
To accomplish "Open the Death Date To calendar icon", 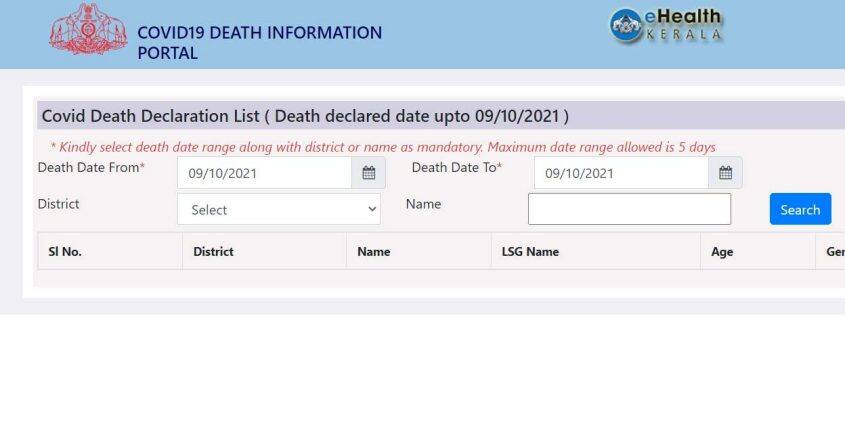I will pyautogui.click(x=725, y=173).
